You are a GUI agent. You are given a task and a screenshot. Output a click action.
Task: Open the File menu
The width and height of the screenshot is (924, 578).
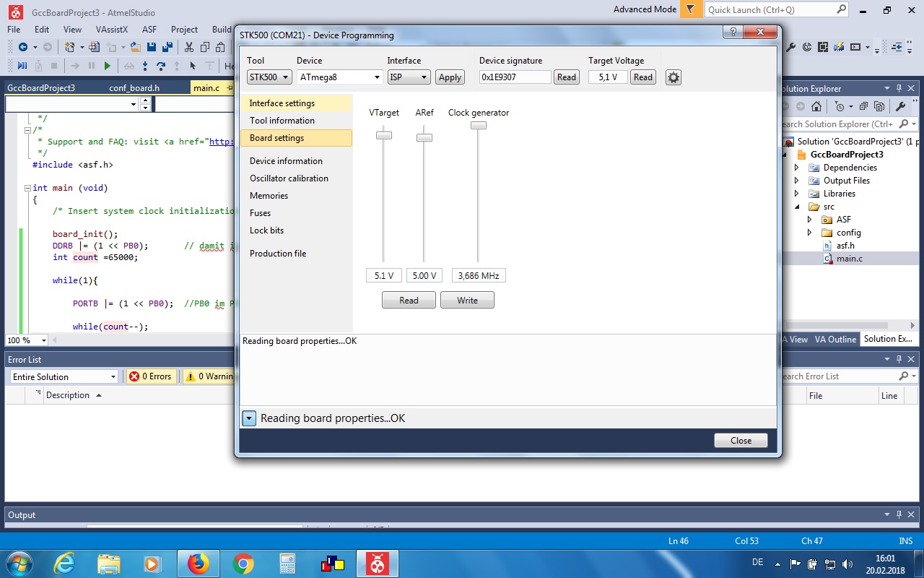(x=14, y=30)
